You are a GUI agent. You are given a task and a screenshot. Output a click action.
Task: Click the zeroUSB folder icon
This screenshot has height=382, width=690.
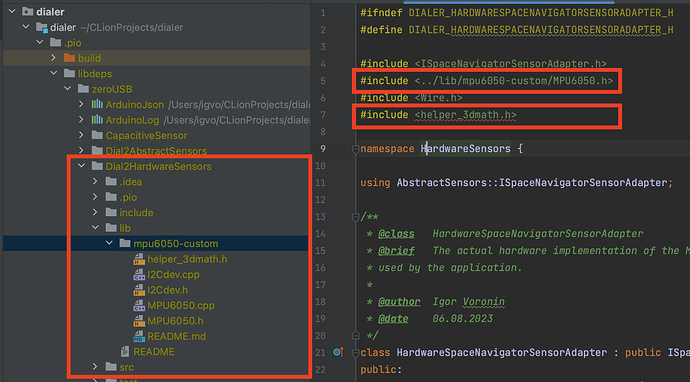[84, 89]
